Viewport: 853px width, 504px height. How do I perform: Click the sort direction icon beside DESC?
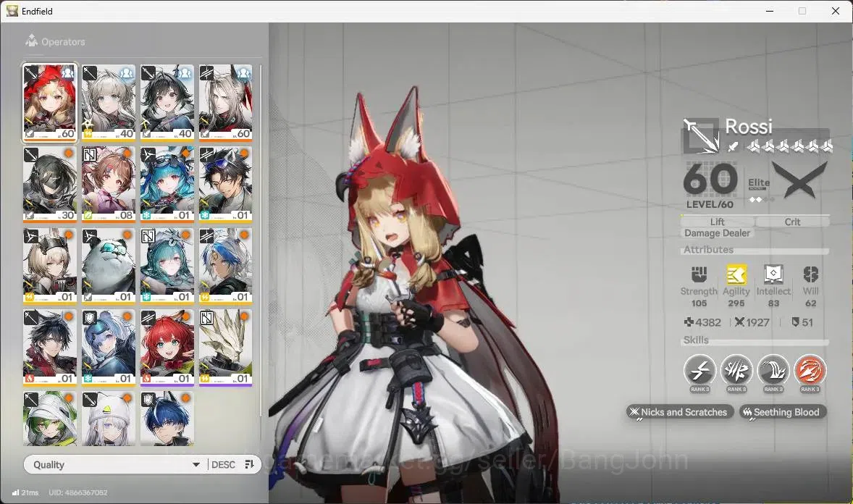[x=249, y=464]
